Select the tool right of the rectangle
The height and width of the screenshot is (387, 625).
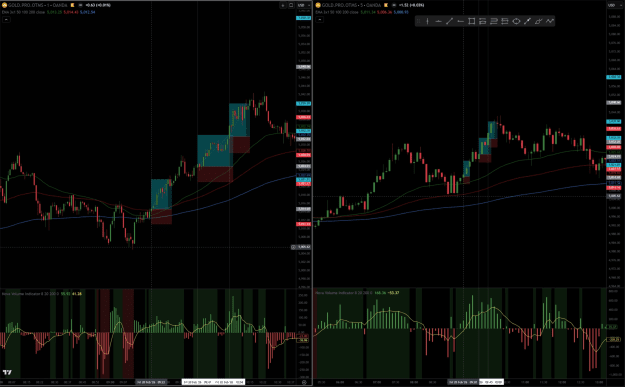[483, 22]
